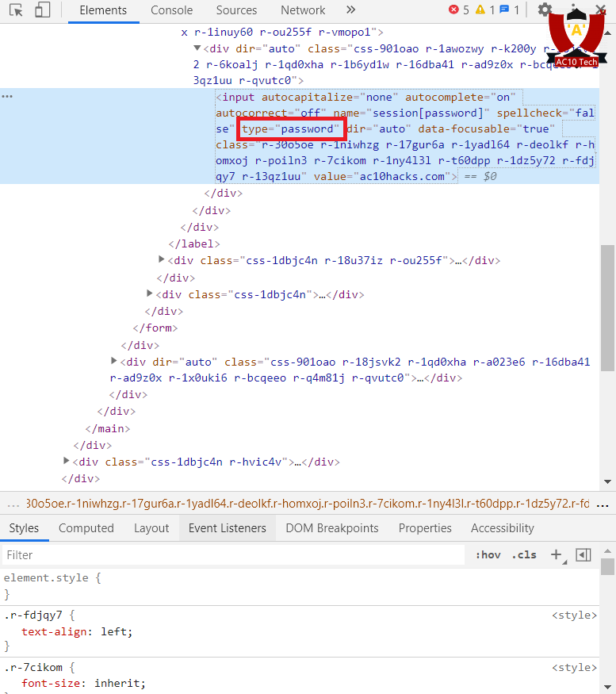Open the Network tab
The height and width of the screenshot is (694, 616).
click(303, 10)
